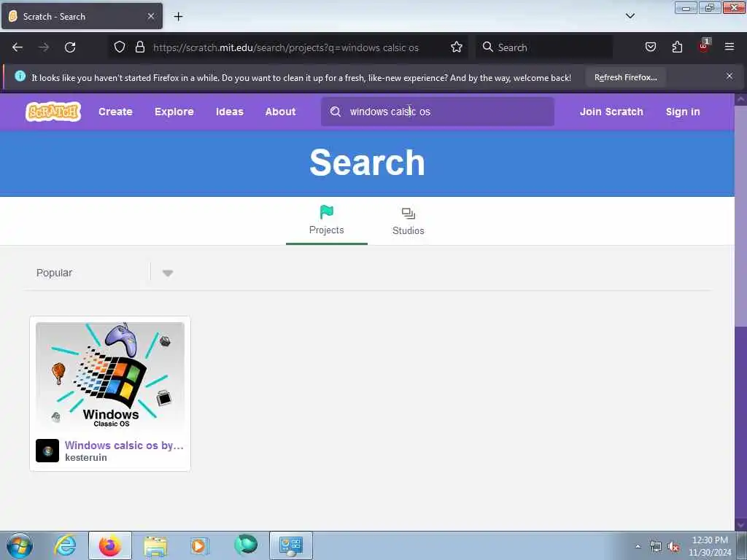Click the network tray icon
The image size is (747, 560).
[x=656, y=547]
